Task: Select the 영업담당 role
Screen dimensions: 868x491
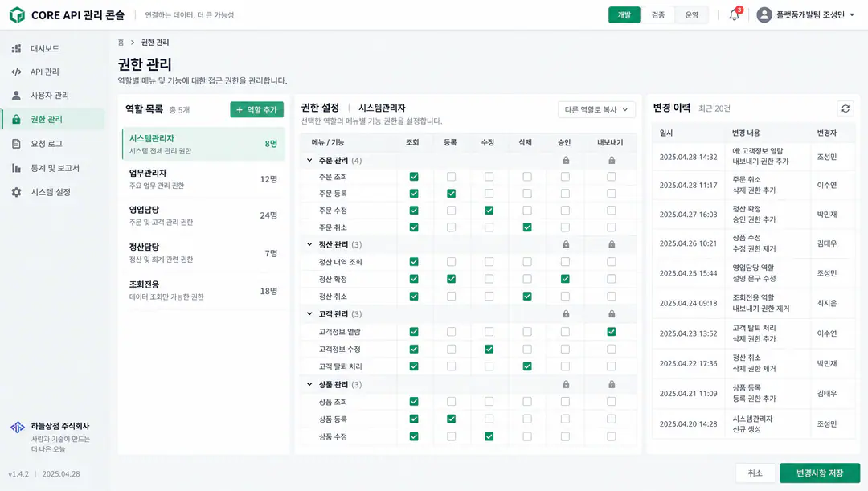Action: (x=203, y=215)
